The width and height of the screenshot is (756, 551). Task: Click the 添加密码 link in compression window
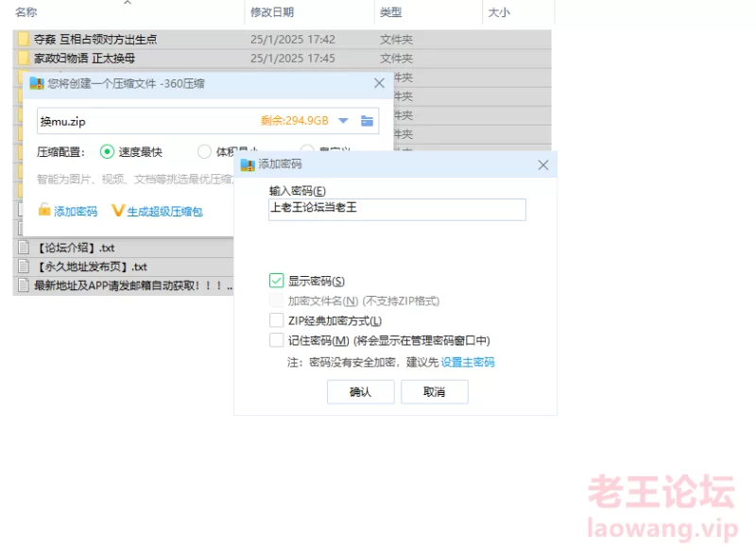(76, 211)
